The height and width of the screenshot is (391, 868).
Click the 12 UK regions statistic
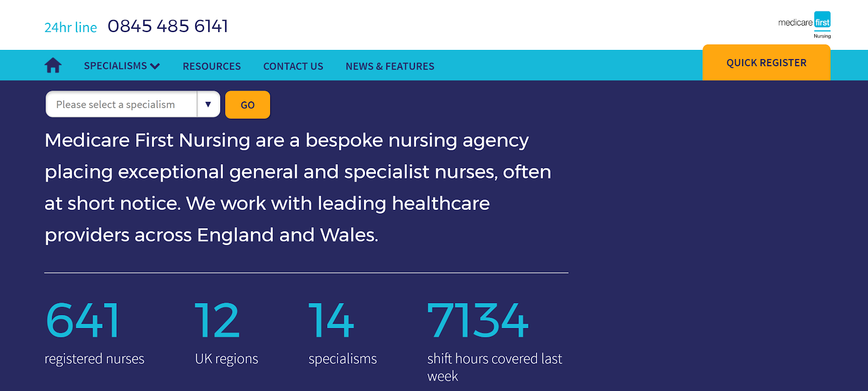tap(217, 321)
